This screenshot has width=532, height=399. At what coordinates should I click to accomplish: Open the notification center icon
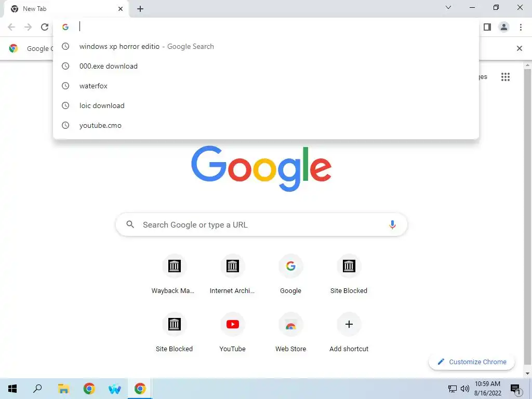click(x=515, y=389)
